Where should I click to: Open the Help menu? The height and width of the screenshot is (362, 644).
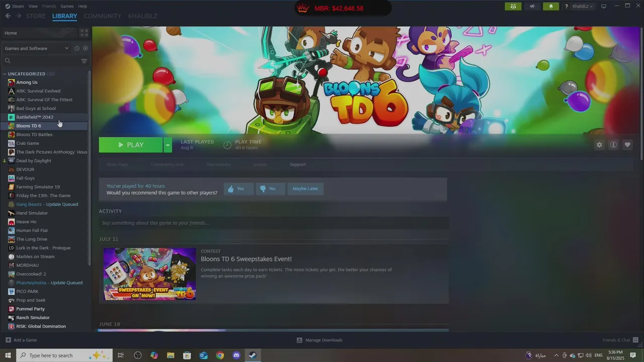point(83,6)
